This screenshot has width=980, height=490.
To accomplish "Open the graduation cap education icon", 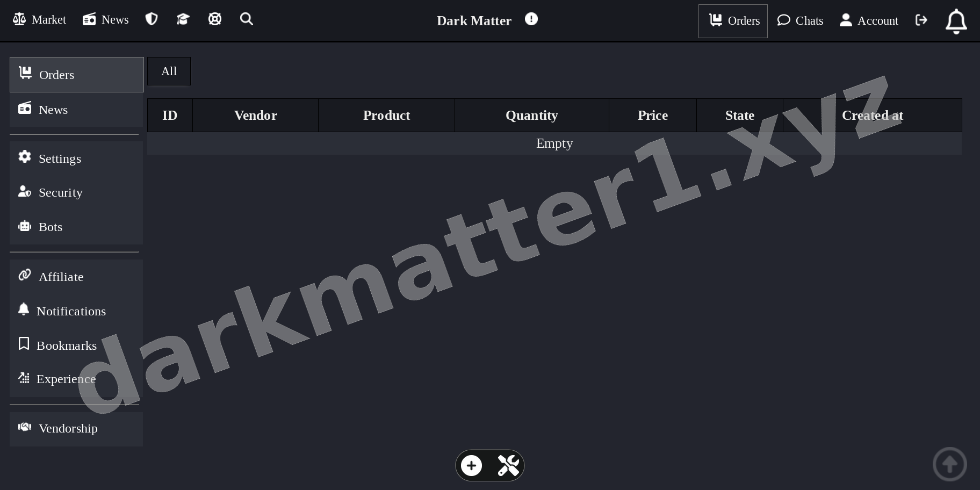I will pyautogui.click(x=183, y=18).
